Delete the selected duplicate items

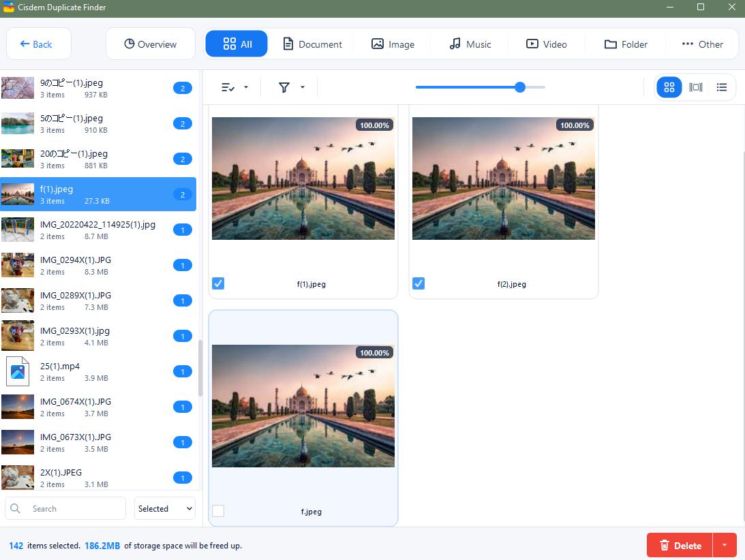click(x=680, y=545)
